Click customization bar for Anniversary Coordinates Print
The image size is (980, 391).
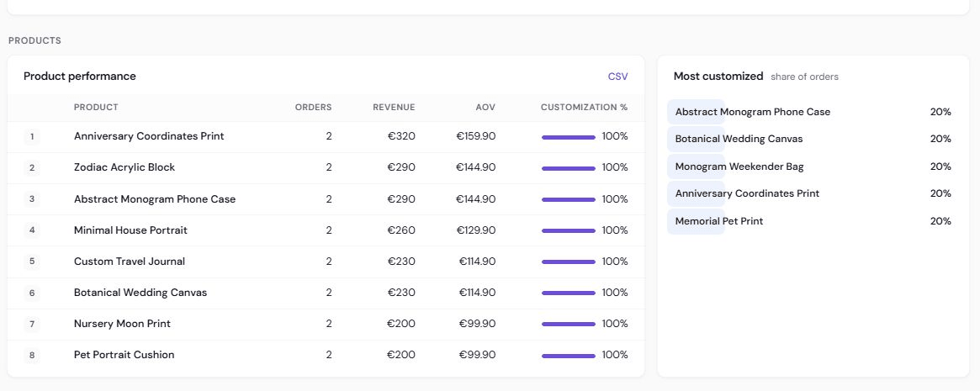[568, 137]
